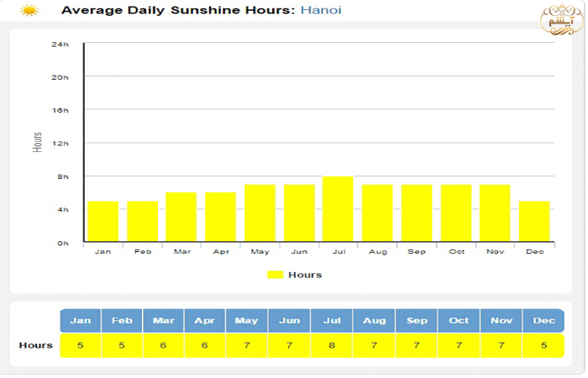Click the value 6 cell under Apr

point(205,345)
